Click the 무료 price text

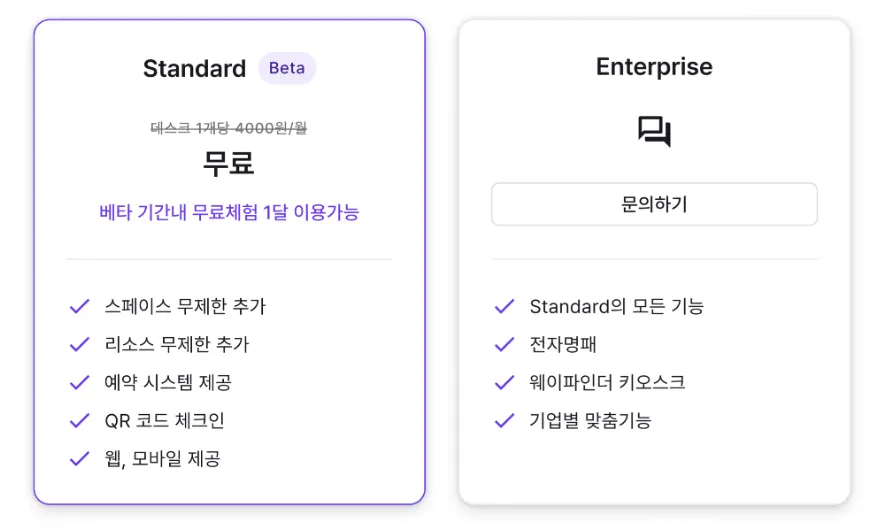click(x=229, y=163)
